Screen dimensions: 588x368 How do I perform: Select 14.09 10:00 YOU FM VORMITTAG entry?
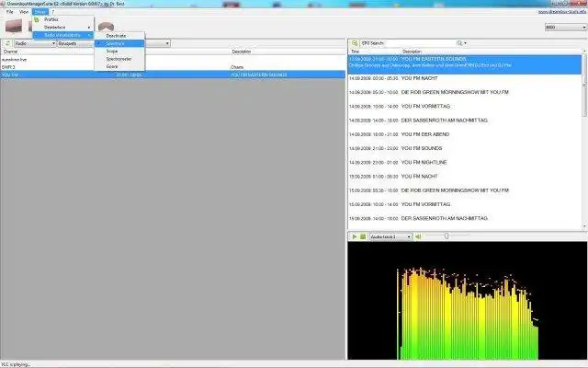tap(465, 107)
